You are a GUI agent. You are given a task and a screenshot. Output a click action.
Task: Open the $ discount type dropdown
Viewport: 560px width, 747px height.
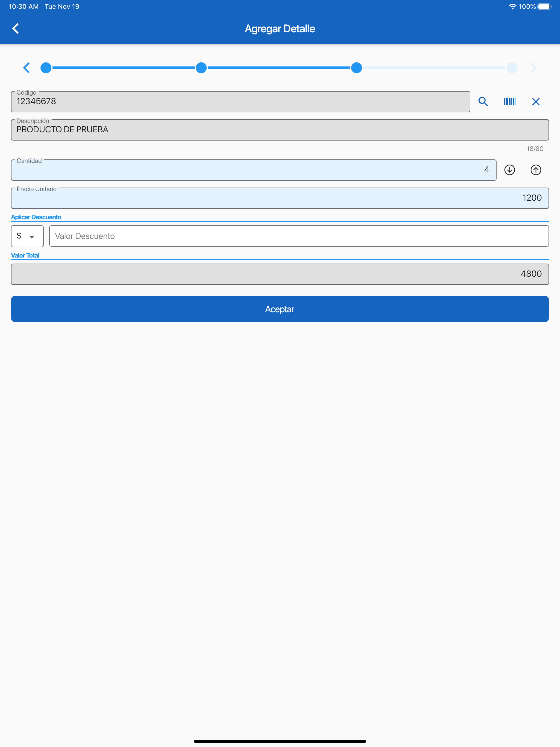pos(27,236)
